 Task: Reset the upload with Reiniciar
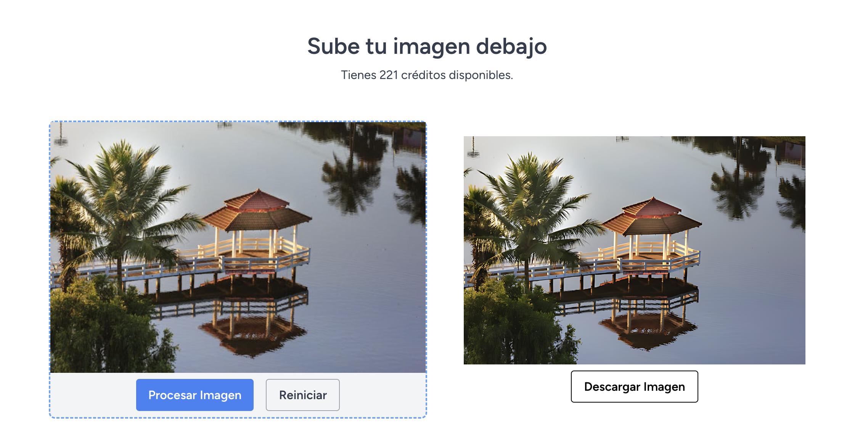302,395
